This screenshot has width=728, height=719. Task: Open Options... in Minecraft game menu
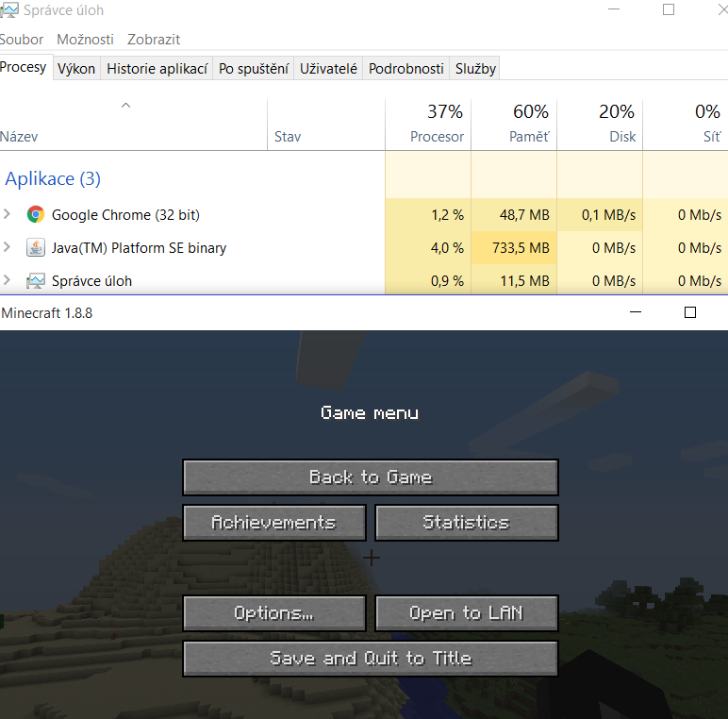pyautogui.click(x=274, y=613)
